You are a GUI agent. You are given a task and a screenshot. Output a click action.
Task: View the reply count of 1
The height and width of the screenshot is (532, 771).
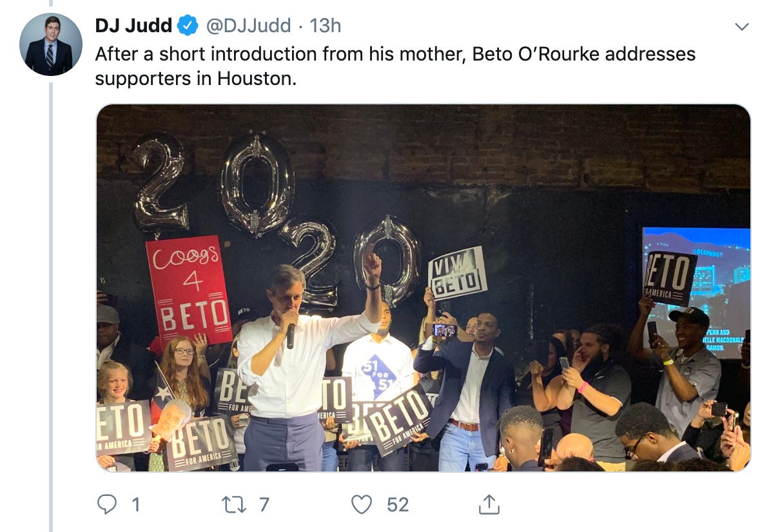pos(136,504)
